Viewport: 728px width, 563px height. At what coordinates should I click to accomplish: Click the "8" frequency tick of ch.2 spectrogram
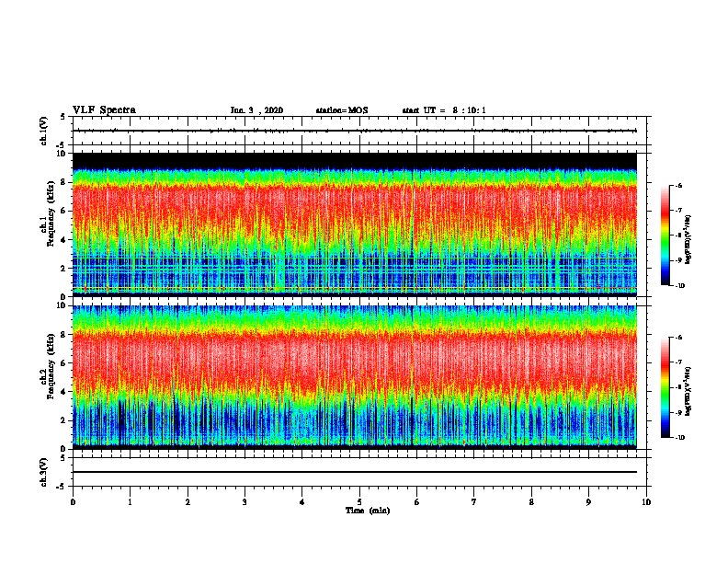click(63, 335)
